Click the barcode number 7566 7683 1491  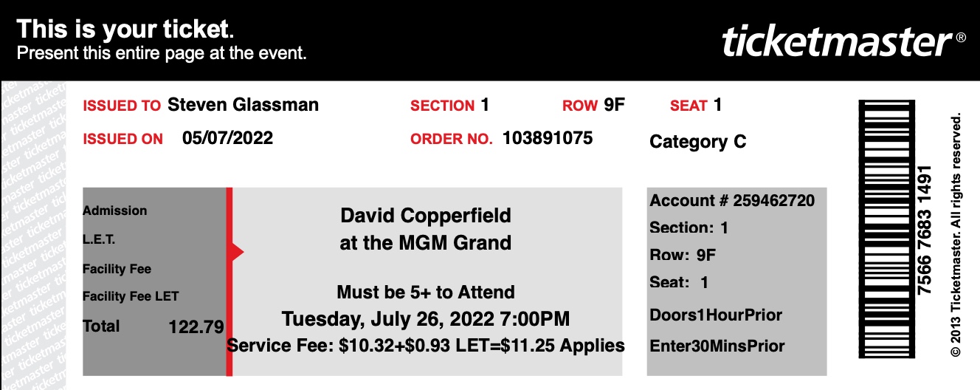[925, 230]
